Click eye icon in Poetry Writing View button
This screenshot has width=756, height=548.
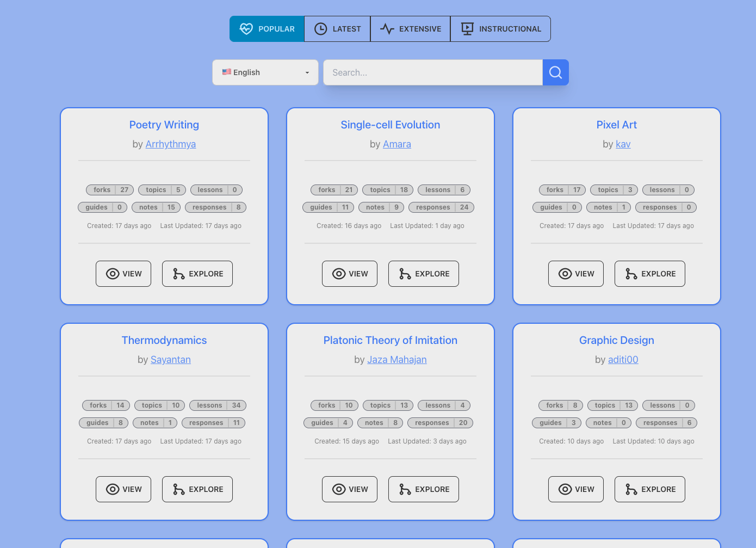113,274
